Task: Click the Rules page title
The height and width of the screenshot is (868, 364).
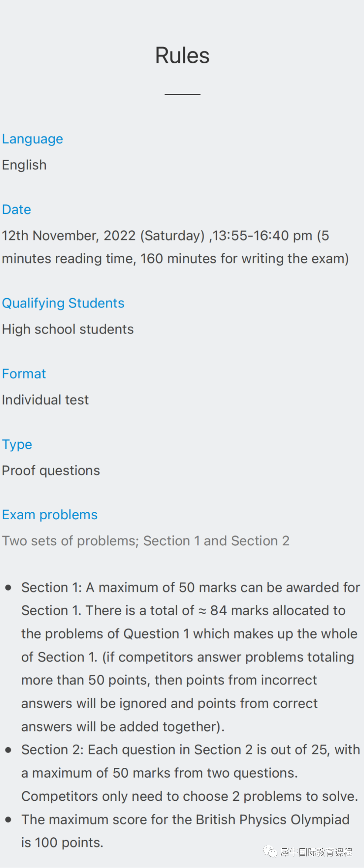Action: click(x=182, y=55)
